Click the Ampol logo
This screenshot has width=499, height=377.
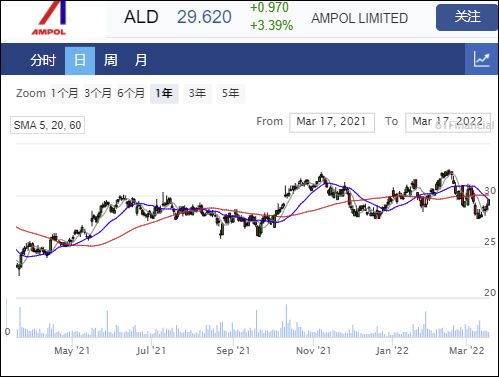pyautogui.click(x=49, y=18)
